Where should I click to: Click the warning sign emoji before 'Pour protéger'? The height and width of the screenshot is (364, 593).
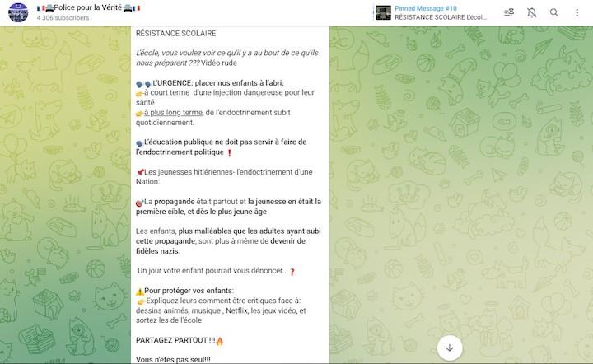tap(140, 292)
